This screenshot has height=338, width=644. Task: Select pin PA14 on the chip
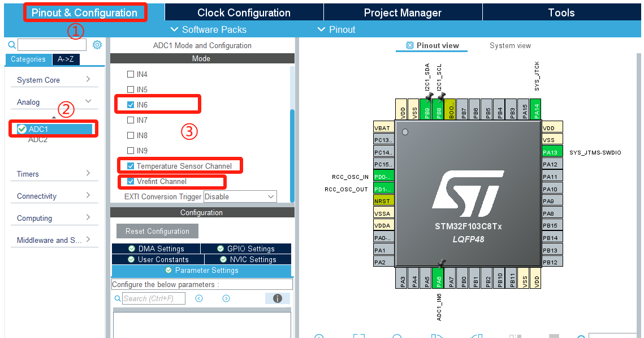(535, 109)
